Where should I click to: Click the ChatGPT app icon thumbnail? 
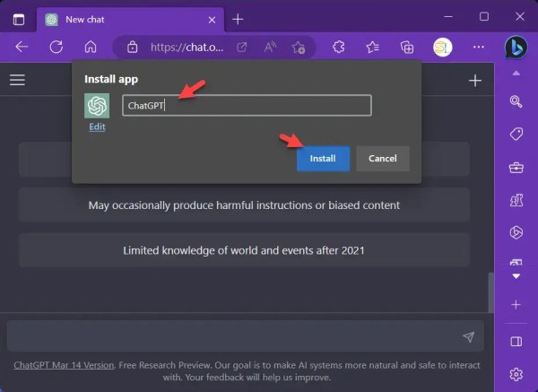[97, 106]
